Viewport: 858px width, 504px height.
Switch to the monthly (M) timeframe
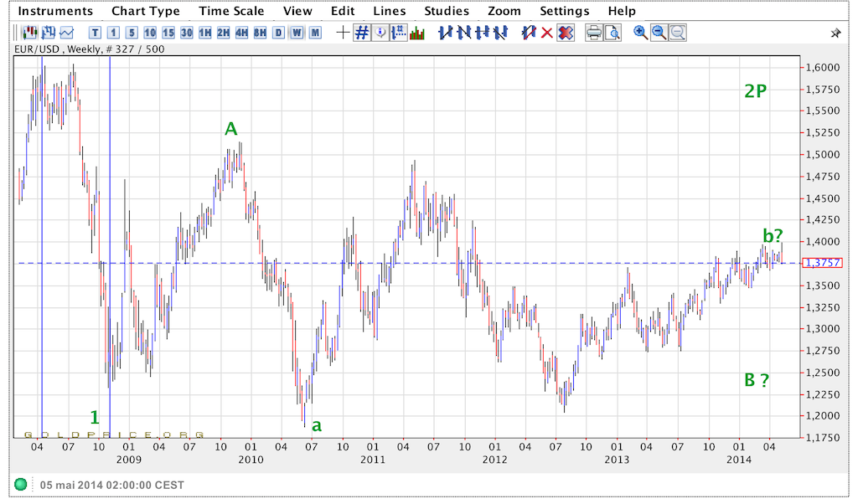[315, 33]
